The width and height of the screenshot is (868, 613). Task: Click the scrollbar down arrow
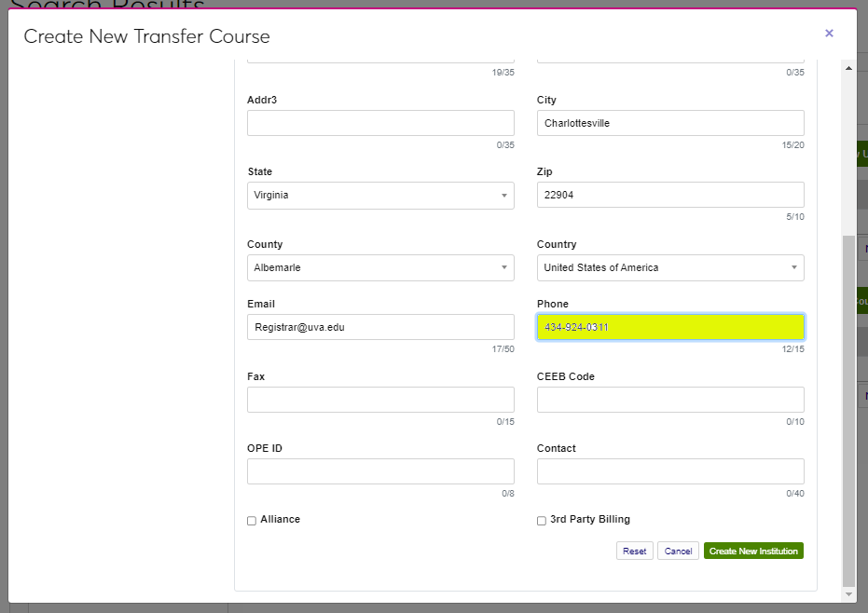tap(848, 594)
